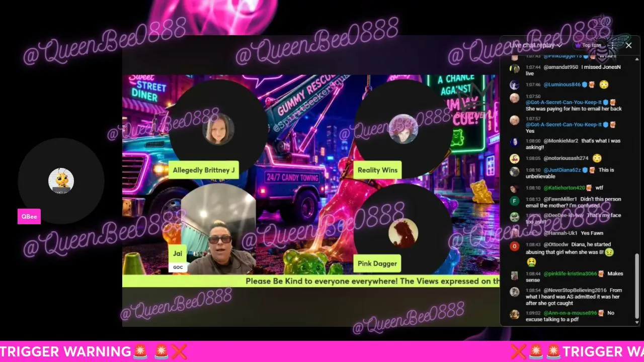The image size is (644, 362).
Task: Click the "Allegedly Brittney J" name label
Action: pos(204,170)
